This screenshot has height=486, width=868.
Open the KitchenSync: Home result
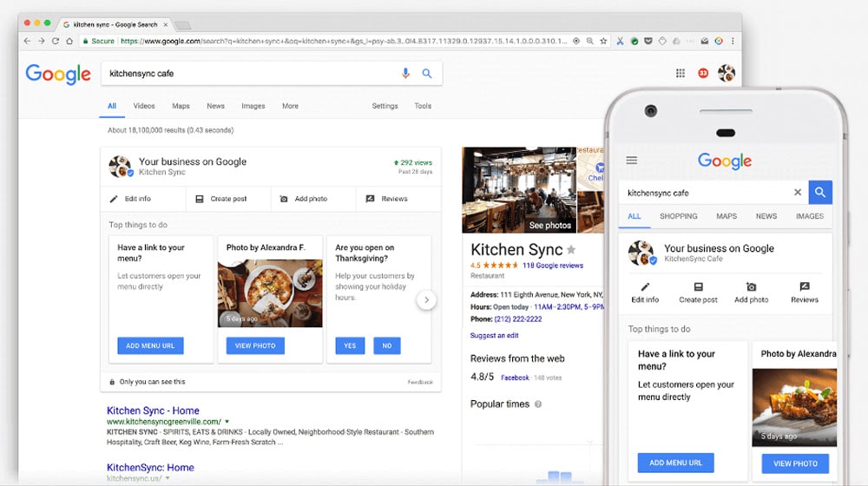(150, 467)
